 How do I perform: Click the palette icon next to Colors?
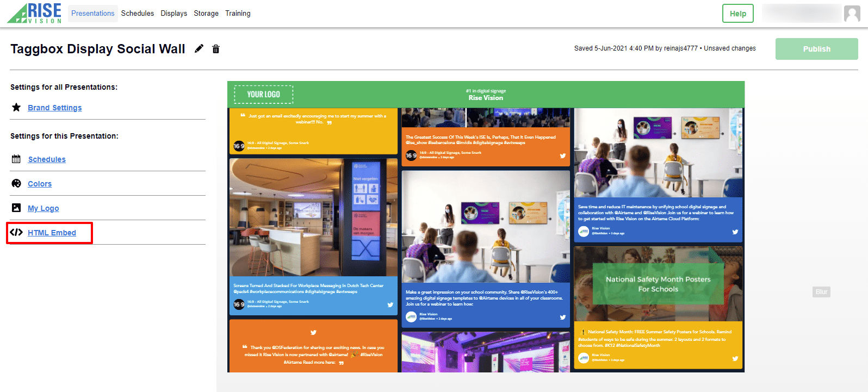[x=16, y=184]
